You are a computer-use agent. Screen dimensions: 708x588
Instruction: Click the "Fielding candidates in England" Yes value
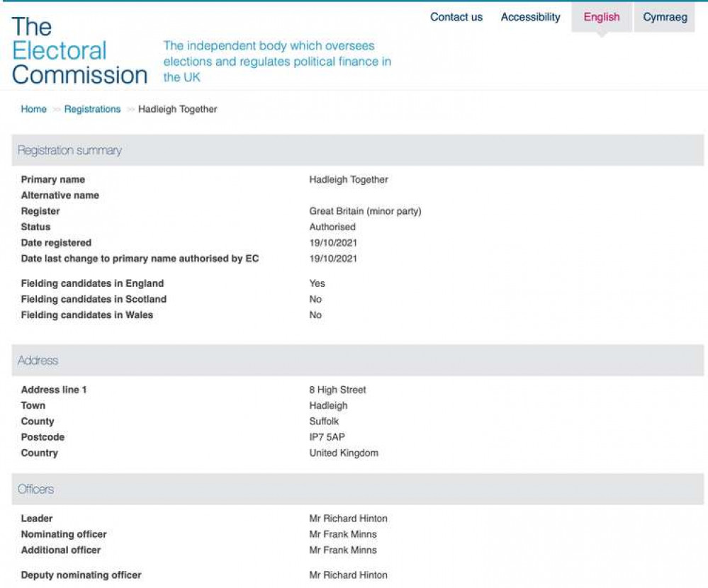click(316, 283)
